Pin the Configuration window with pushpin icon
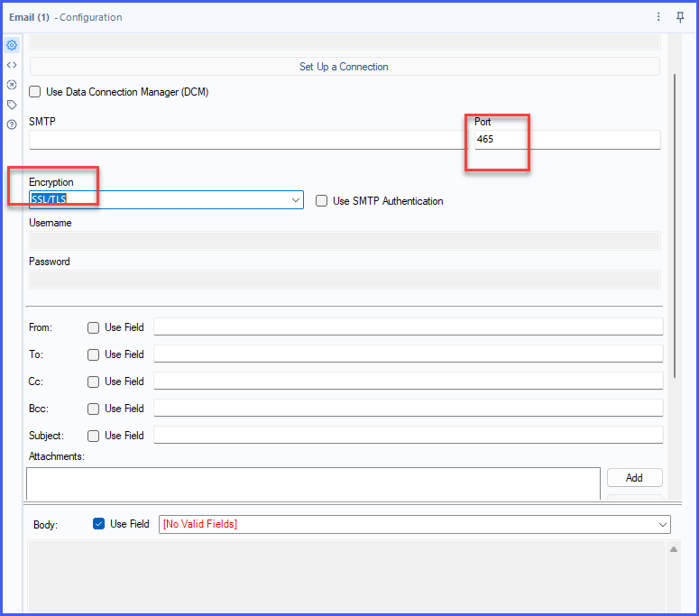 coord(680,17)
